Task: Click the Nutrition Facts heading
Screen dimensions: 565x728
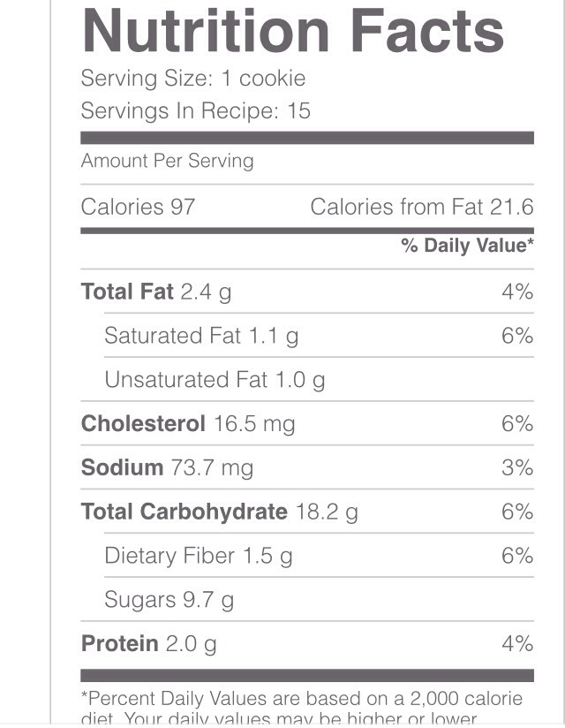Action: click(293, 32)
